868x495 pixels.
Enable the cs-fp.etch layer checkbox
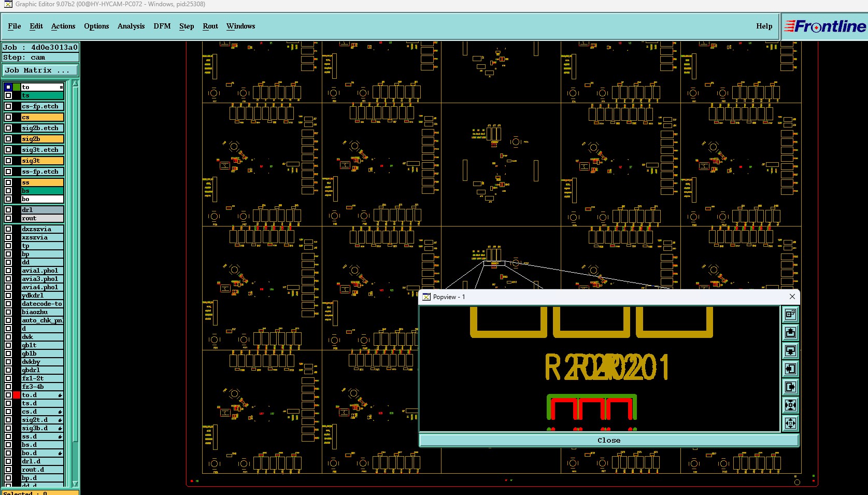(8, 106)
